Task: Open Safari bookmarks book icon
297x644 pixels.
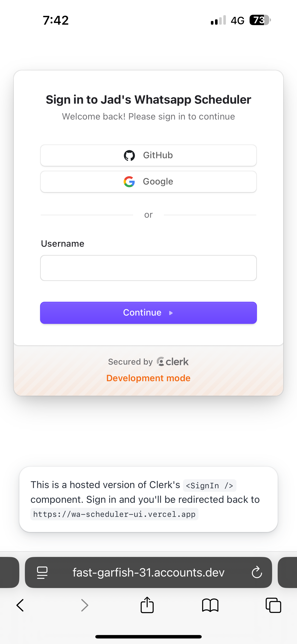Action: (x=210, y=605)
